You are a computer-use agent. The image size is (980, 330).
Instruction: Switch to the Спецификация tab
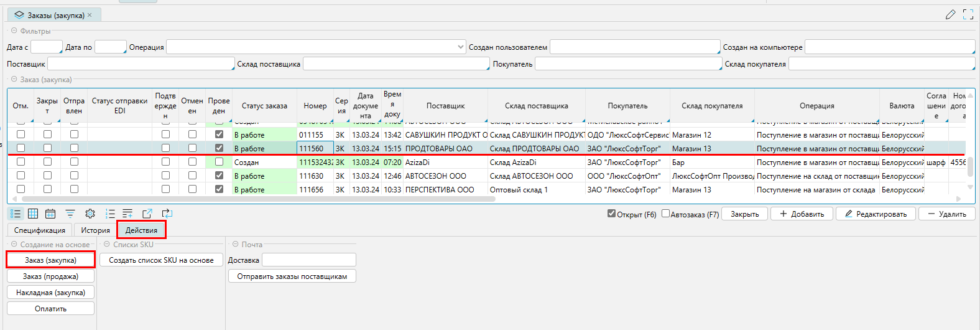click(x=40, y=230)
